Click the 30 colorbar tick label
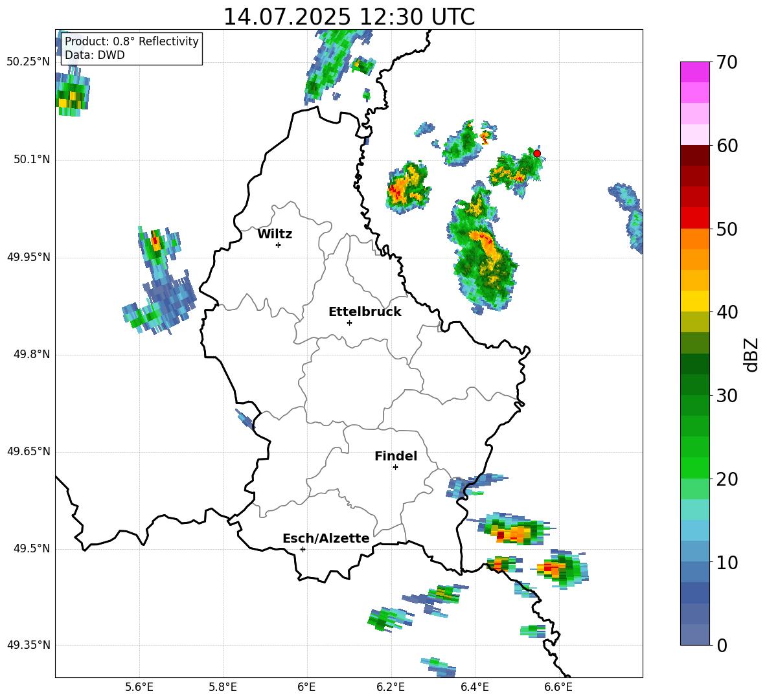The image size is (767, 700). click(727, 396)
